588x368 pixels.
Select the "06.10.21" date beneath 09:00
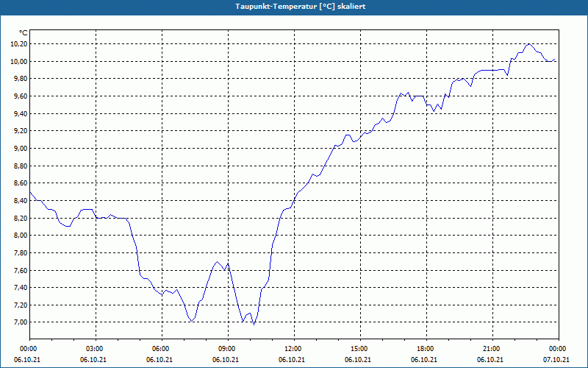click(x=226, y=359)
